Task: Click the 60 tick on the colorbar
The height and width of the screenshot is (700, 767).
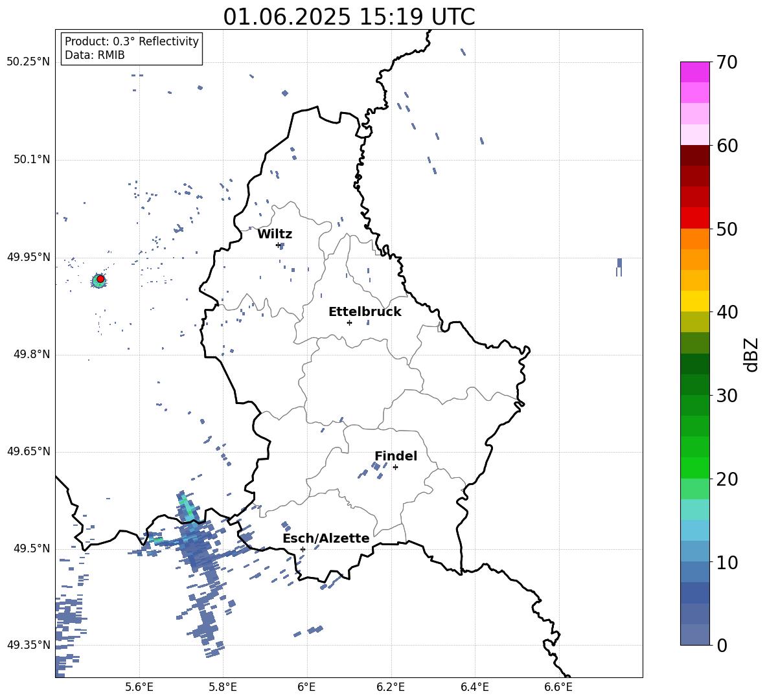Action: 727,145
